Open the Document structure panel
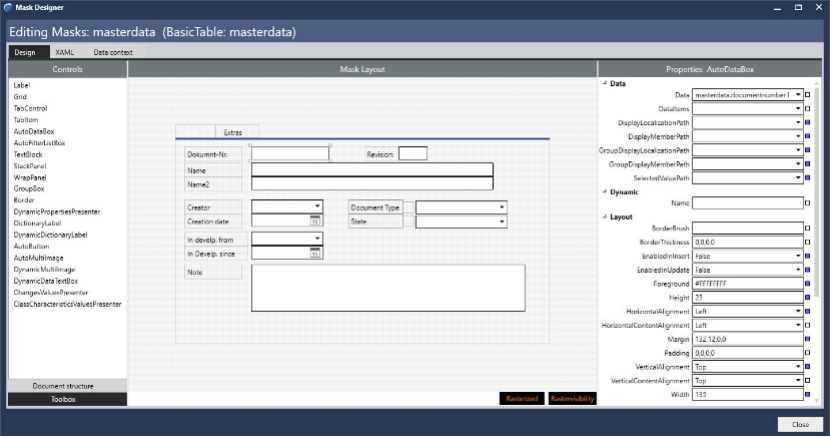830x438 pixels. pyautogui.click(x=67, y=386)
